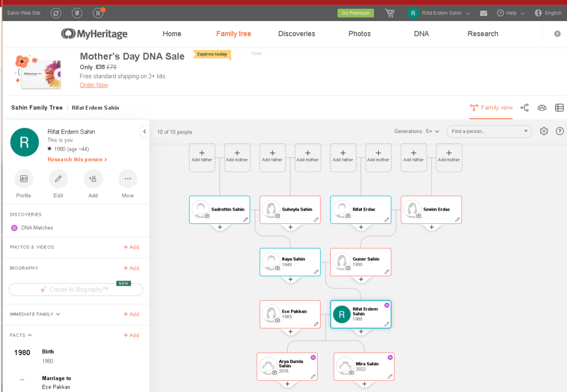This screenshot has width=567, height=392.
Task: Select the Rifat Erdem Sahin tree card
Action: pos(360,314)
